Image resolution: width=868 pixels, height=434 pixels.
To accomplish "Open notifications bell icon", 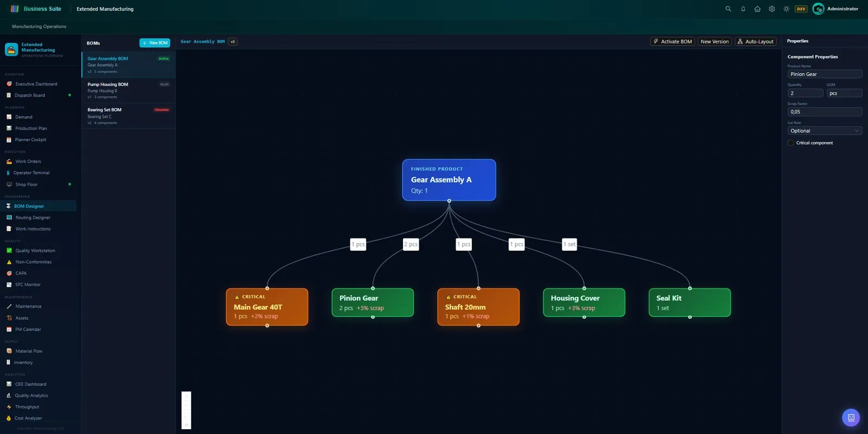I will tap(743, 9).
